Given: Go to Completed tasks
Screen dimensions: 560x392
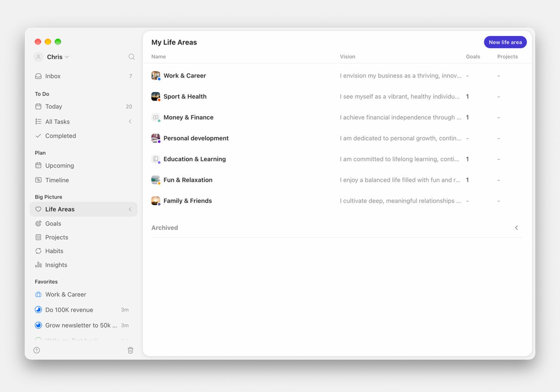Looking at the screenshot, I should [83, 136].
